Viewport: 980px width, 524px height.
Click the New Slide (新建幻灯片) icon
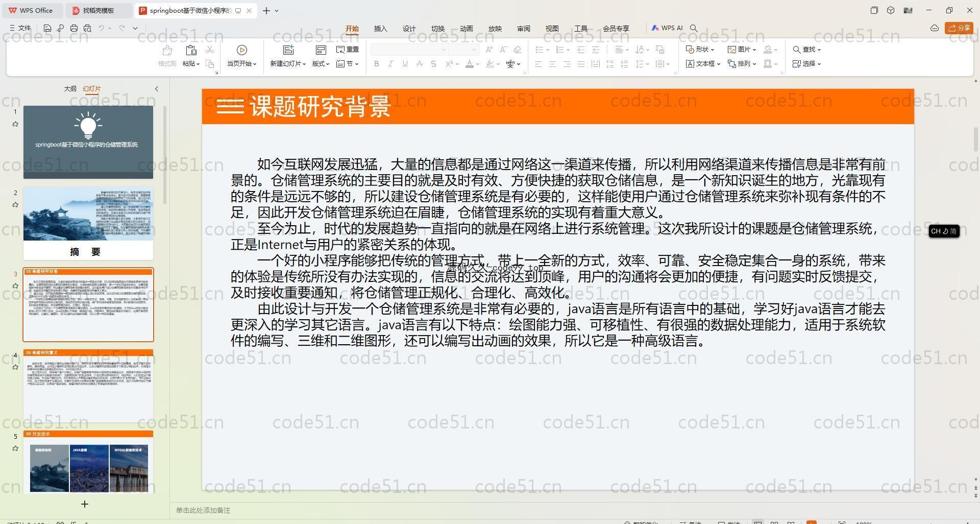288,50
